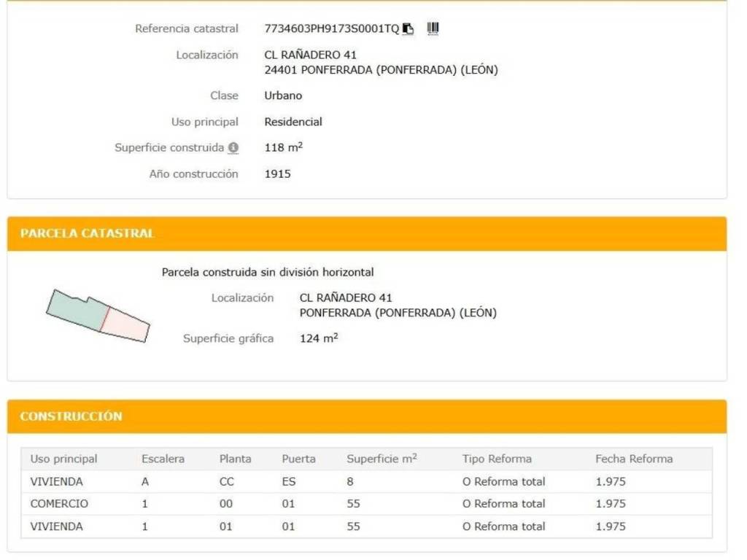The width and height of the screenshot is (747, 560).
Task: Click the pink section of the parcel drawing
Action: (x=125, y=323)
